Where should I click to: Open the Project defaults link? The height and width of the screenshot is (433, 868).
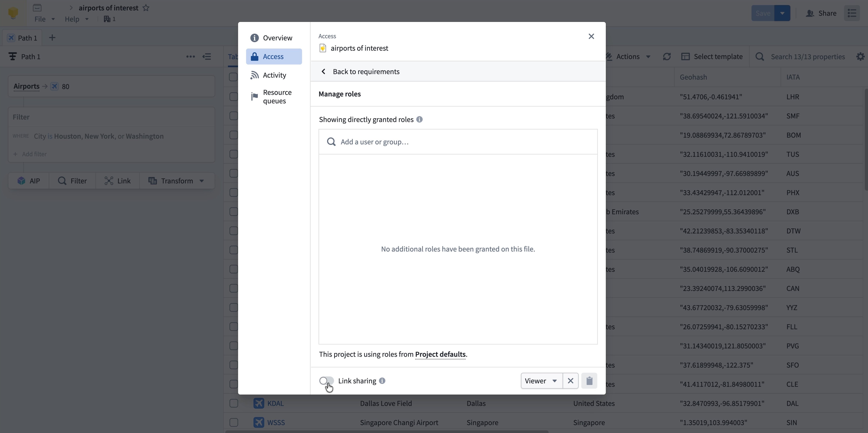point(440,354)
